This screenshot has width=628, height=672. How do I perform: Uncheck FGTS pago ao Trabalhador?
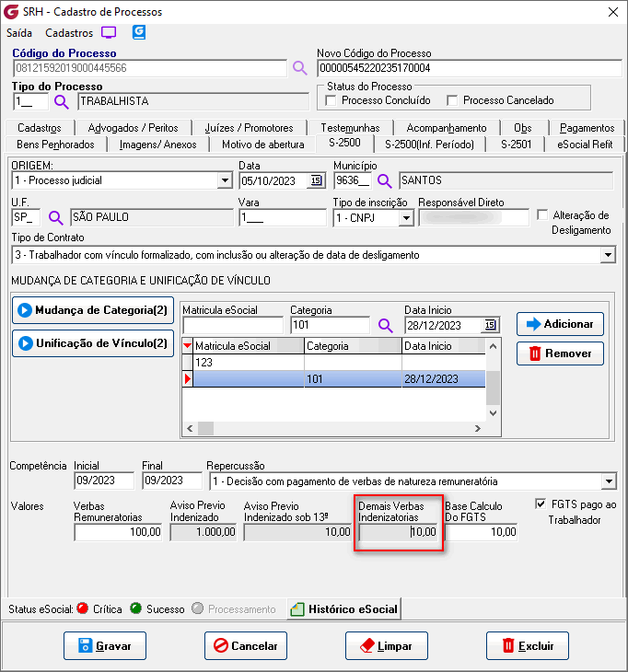pos(541,504)
